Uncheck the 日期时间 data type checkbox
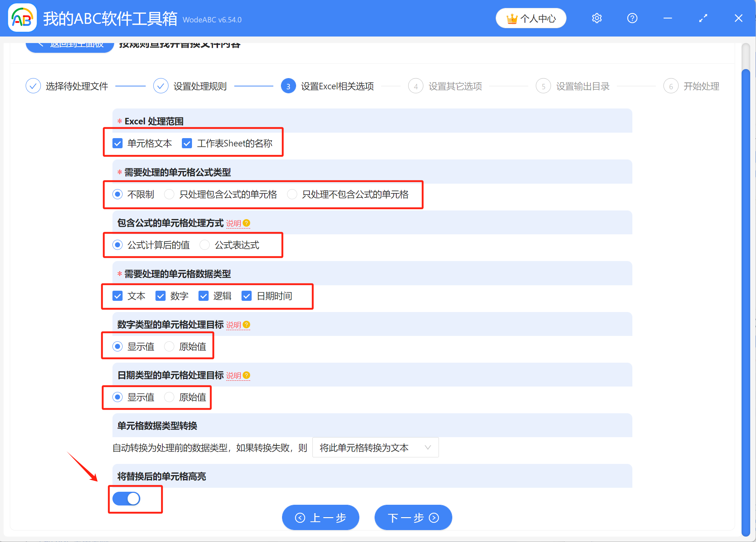 [x=247, y=296]
